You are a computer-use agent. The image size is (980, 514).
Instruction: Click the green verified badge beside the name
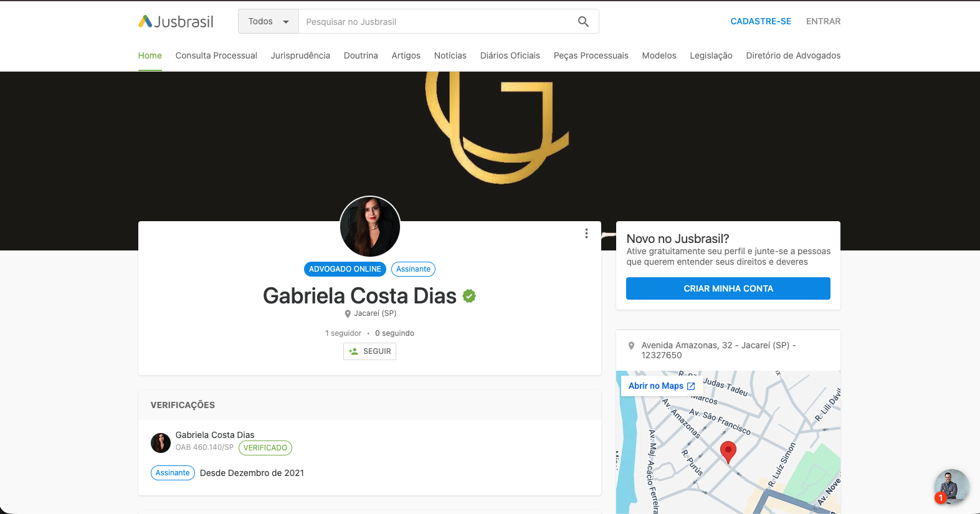click(x=469, y=297)
